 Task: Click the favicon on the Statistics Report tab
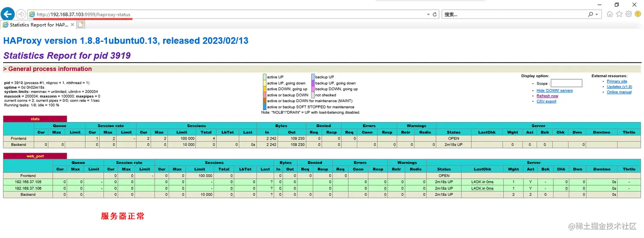point(6,25)
